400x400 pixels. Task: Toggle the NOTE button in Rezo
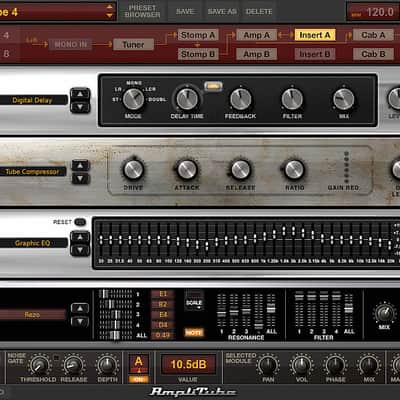click(x=194, y=332)
